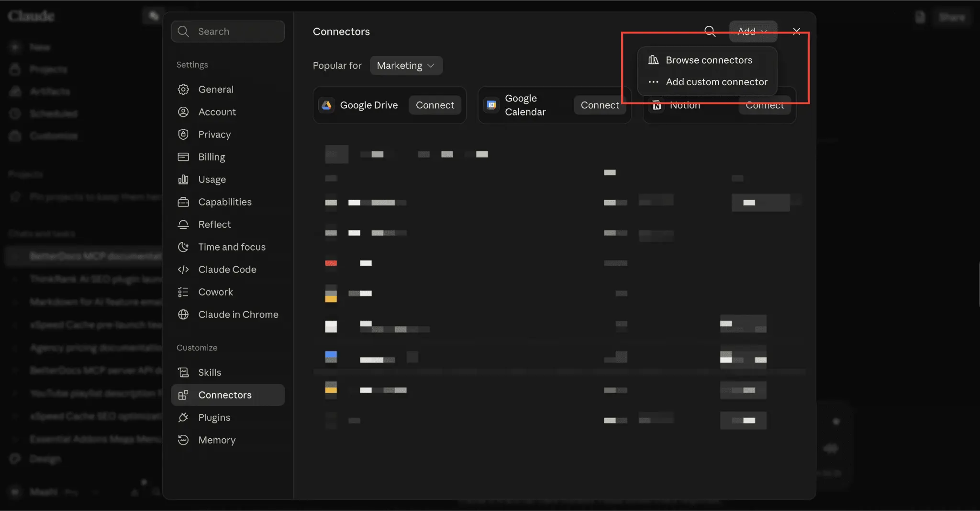
Task: Click the Capabilities toolbox icon
Action: click(183, 202)
